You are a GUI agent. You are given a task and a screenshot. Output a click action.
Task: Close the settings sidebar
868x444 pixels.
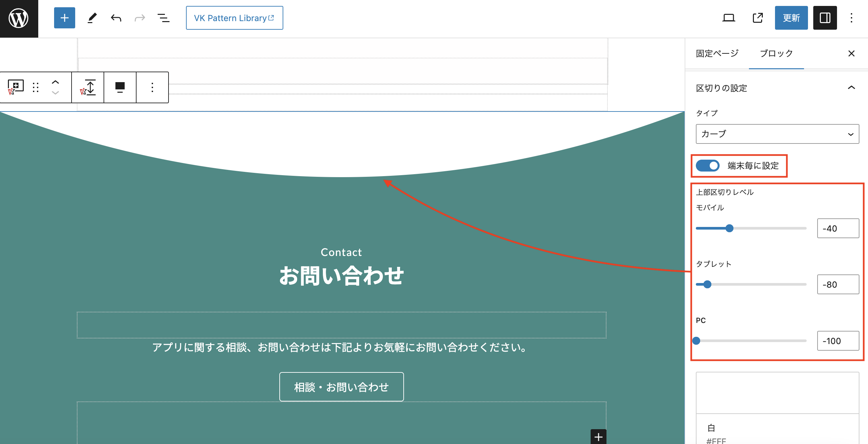pyautogui.click(x=851, y=53)
